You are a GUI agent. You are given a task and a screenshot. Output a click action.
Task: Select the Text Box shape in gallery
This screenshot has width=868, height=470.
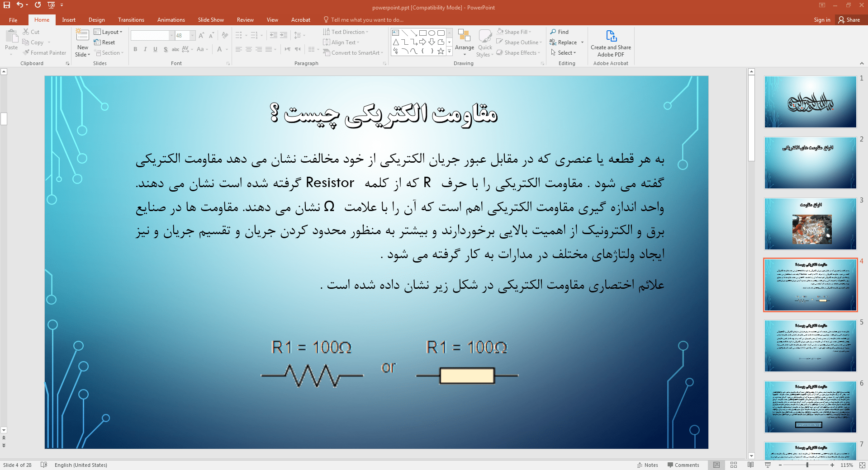(395, 33)
